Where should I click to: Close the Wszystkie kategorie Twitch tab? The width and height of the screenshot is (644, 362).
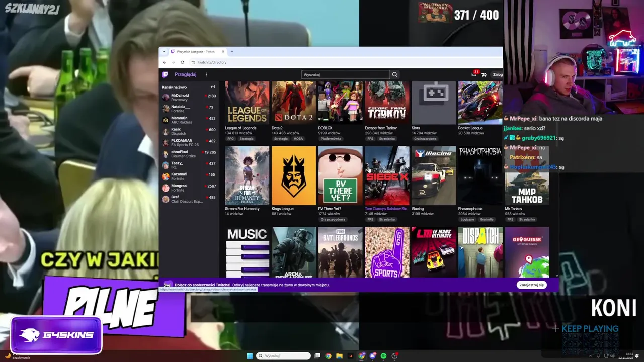pos(223,51)
